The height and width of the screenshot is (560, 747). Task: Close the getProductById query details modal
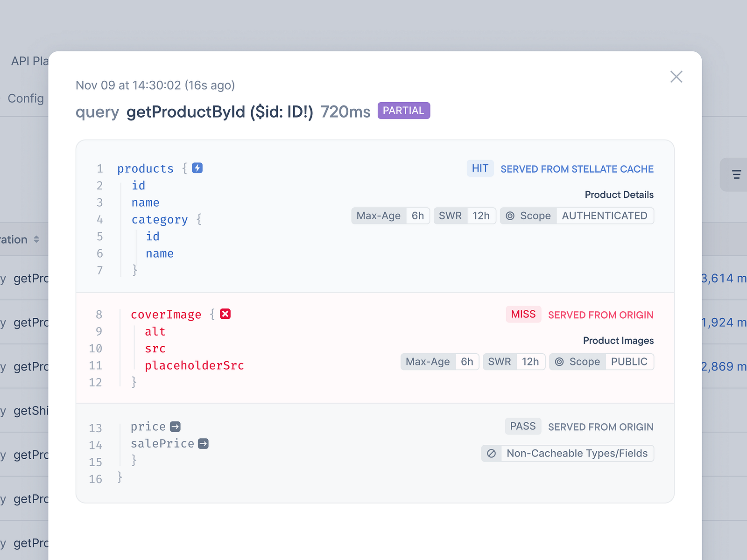point(676,77)
